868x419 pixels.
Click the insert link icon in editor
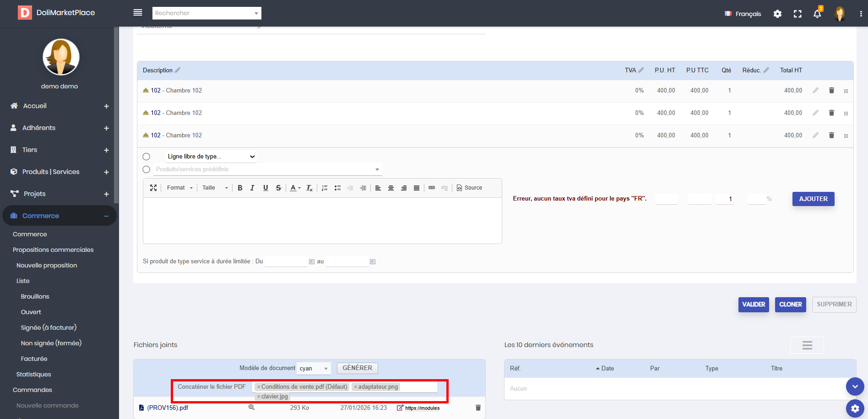coord(432,188)
